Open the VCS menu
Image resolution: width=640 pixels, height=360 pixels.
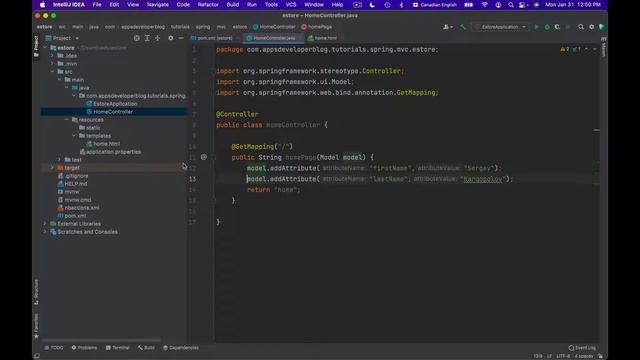click(x=291, y=5)
